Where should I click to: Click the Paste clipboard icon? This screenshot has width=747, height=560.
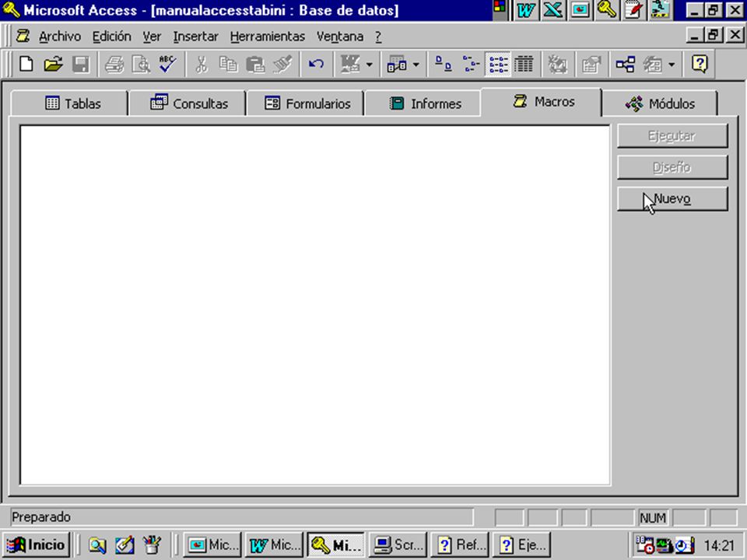pyautogui.click(x=255, y=64)
